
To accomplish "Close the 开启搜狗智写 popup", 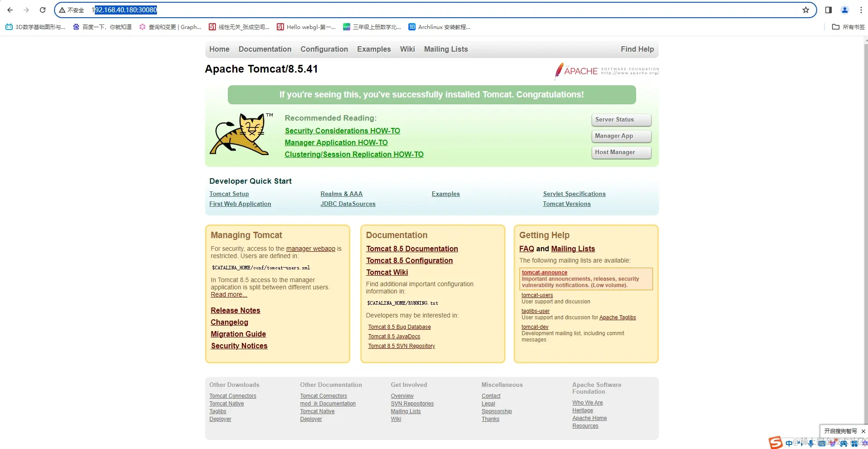I will pyautogui.click(x=863, y=431).
